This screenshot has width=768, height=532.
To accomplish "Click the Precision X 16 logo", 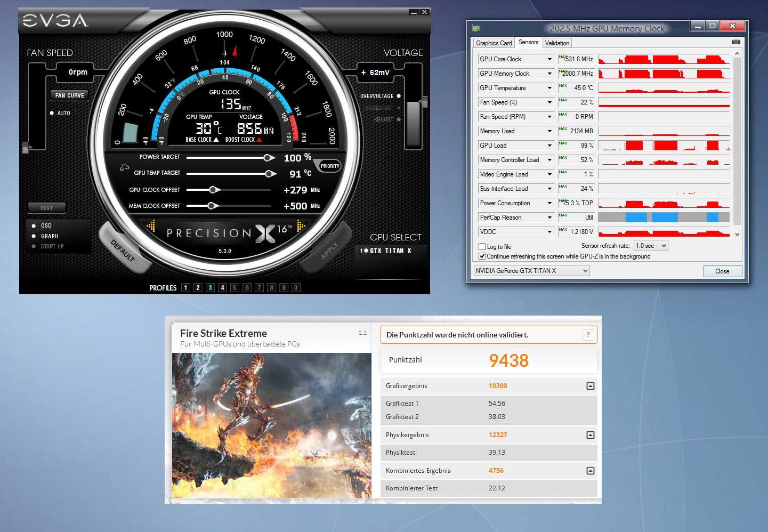I will click(x=229, y=232).
